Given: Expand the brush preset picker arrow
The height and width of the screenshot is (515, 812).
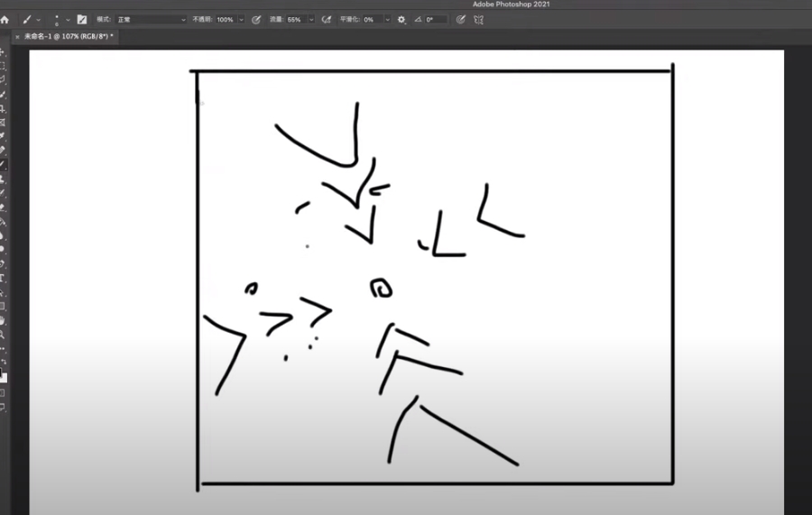Looking at the screenshot, I should (x=68, y=20).
